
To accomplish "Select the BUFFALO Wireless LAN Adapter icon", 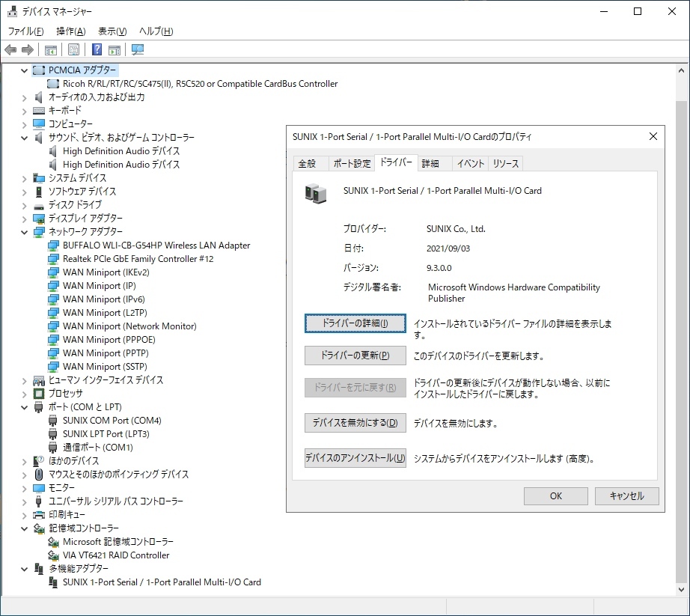I will point(53,246).
